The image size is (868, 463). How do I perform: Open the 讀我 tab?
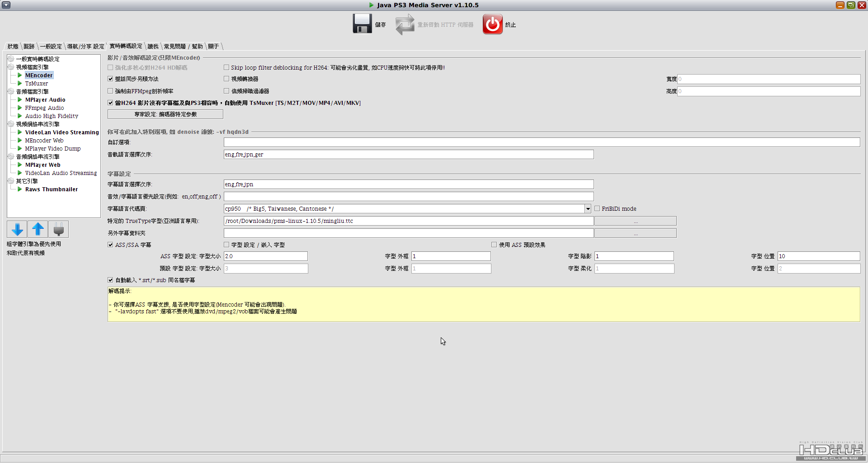click(153, 46)
